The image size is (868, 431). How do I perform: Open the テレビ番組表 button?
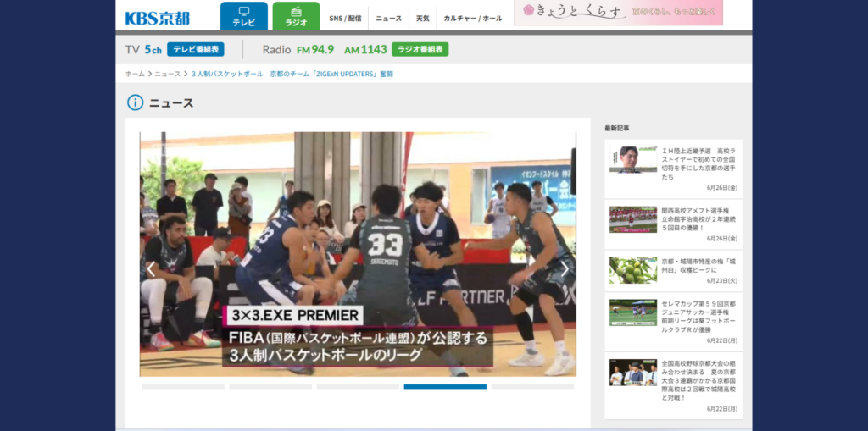point(196,49)
